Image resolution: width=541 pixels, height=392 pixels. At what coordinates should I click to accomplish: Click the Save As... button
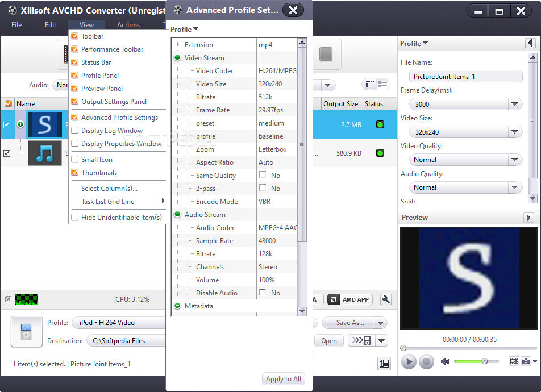348,323
